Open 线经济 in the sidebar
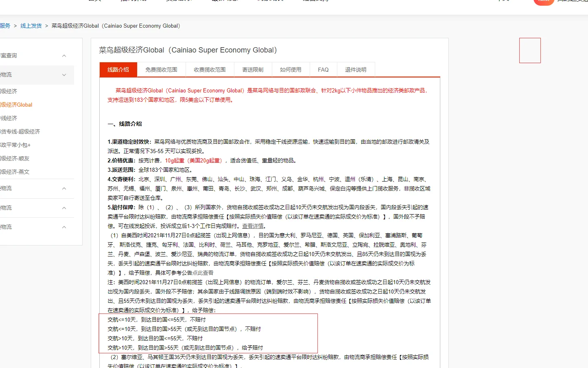 pyautogui.click(x=9, y=118)
